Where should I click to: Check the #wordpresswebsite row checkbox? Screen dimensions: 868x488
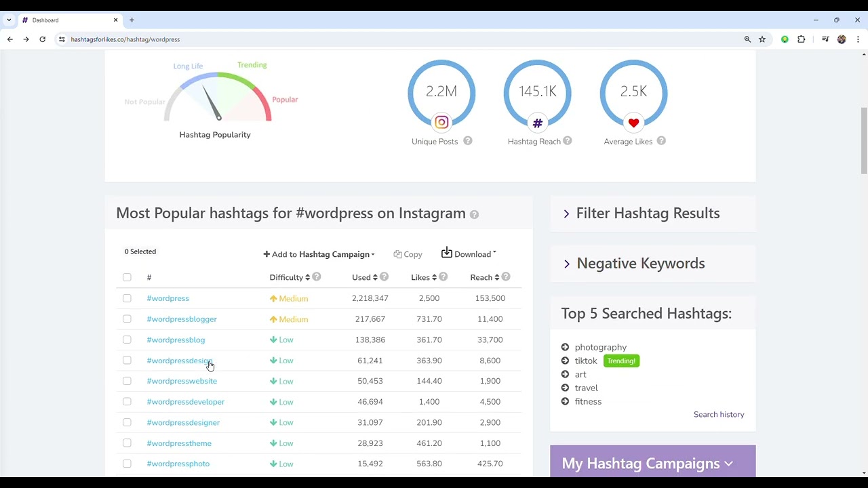click(x=127, y=381)
